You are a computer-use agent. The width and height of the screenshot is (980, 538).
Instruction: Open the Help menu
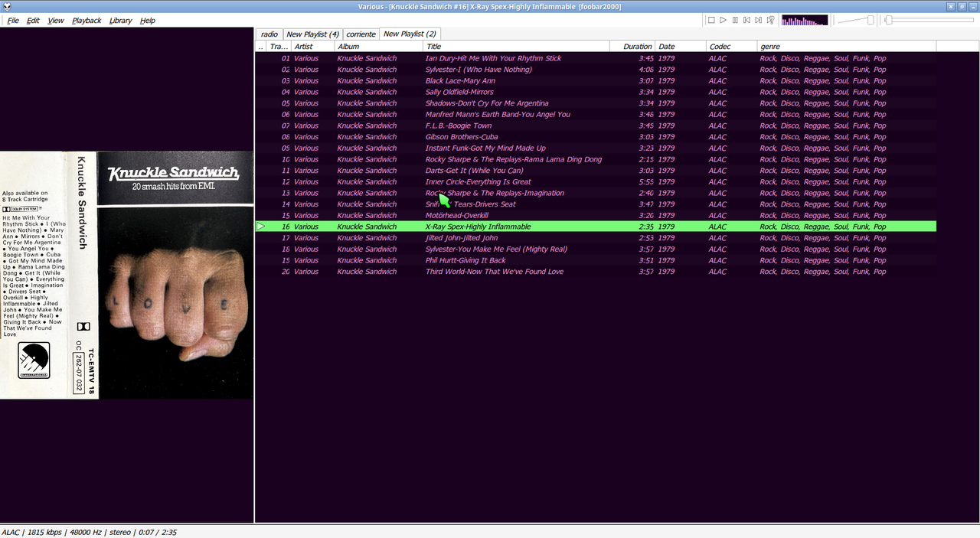tap(147, 21)
